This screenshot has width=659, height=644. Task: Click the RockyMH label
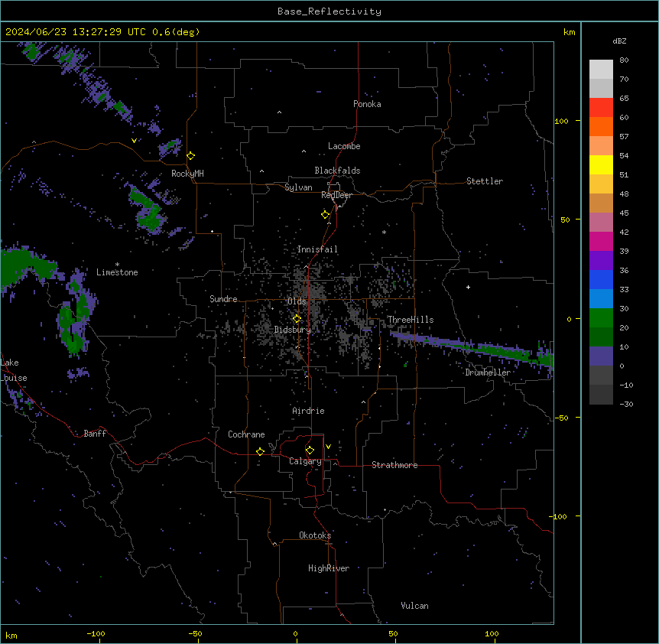click(x=187, y=174)
